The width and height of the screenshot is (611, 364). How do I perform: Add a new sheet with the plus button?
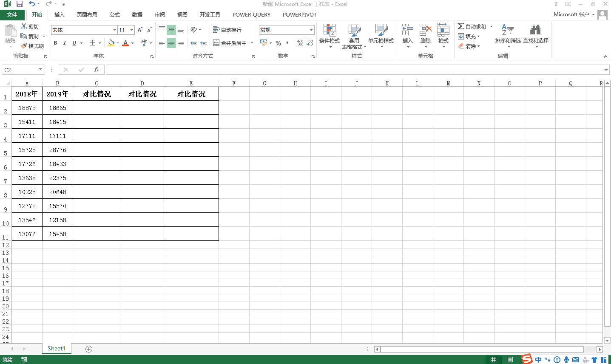coord(89,349)
